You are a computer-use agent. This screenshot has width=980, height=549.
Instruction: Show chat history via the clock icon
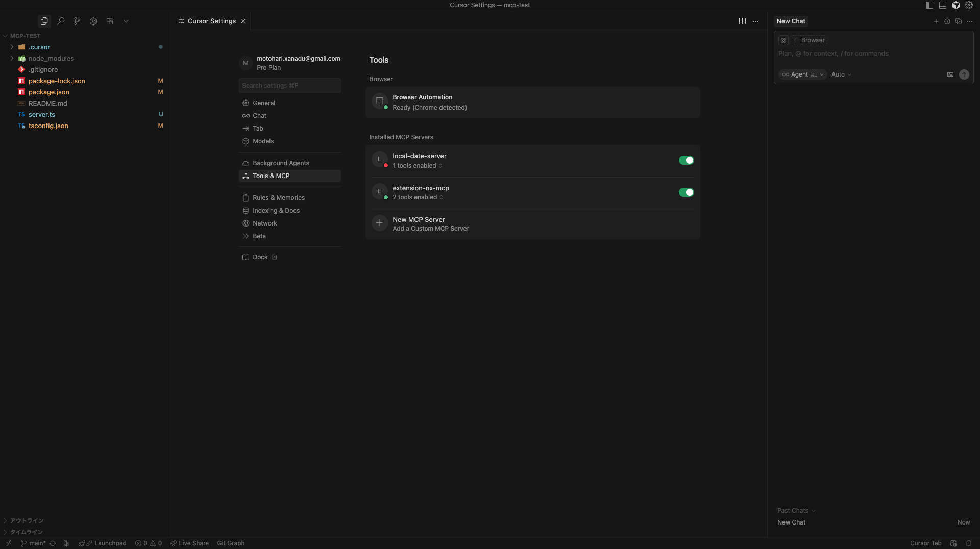click(x=947, y=21)
